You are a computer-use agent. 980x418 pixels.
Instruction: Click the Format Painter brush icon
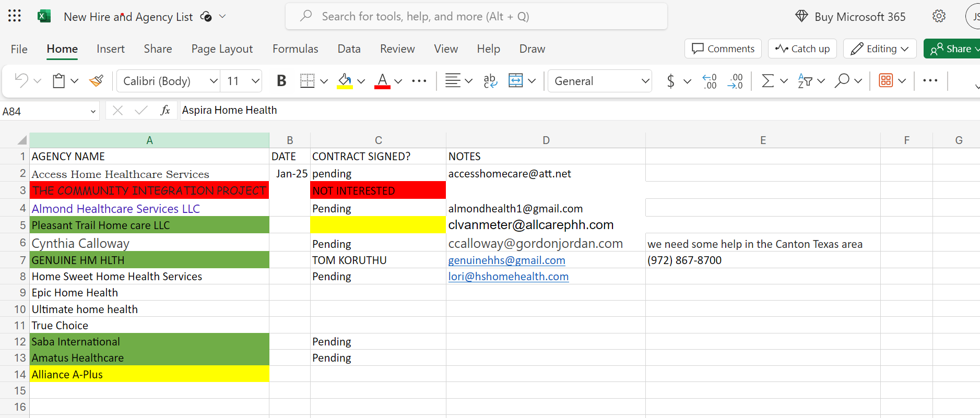pos(97,81)
